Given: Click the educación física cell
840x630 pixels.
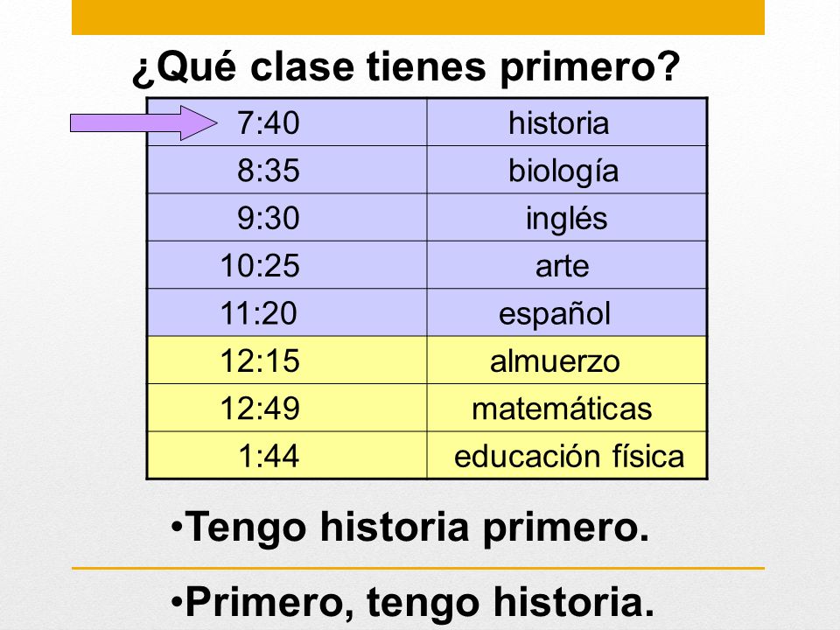Looking at the screenshot, I should (x=567, y=455).
